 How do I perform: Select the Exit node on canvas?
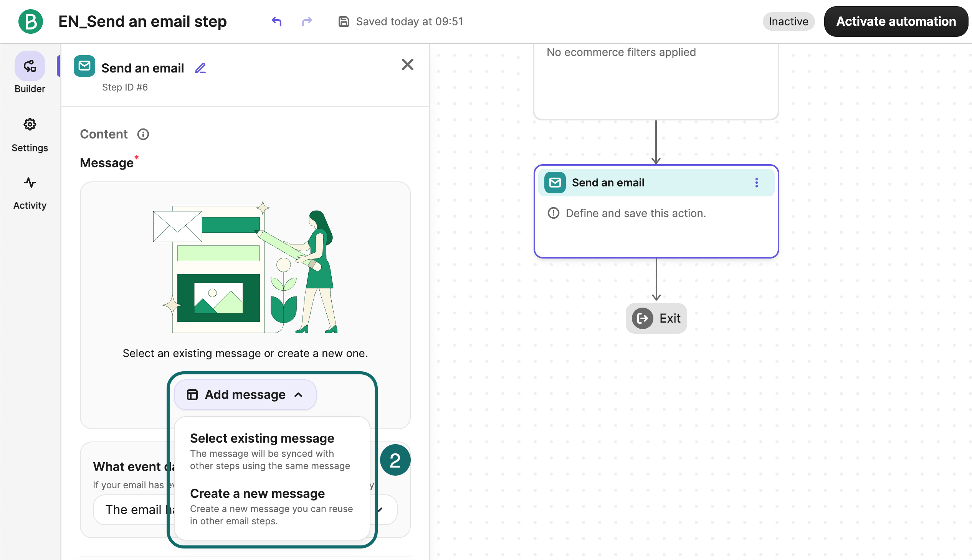[656, 318]
